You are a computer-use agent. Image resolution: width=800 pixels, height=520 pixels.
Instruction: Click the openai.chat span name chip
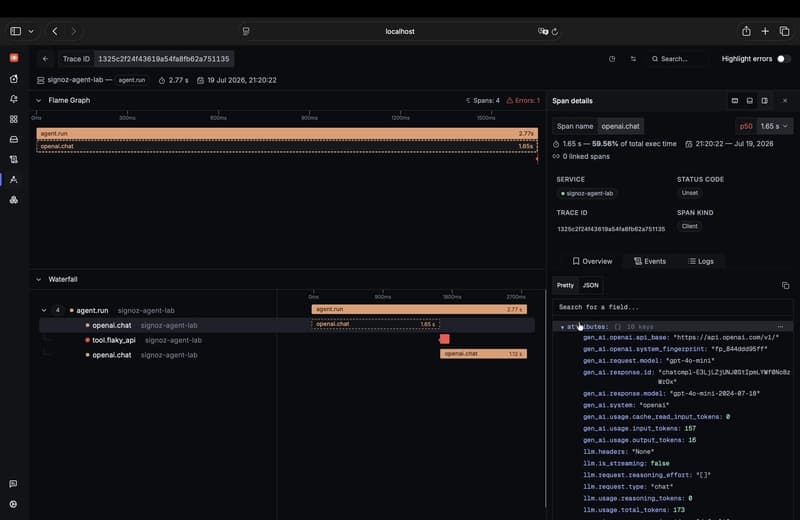click(x=620, y=126)
